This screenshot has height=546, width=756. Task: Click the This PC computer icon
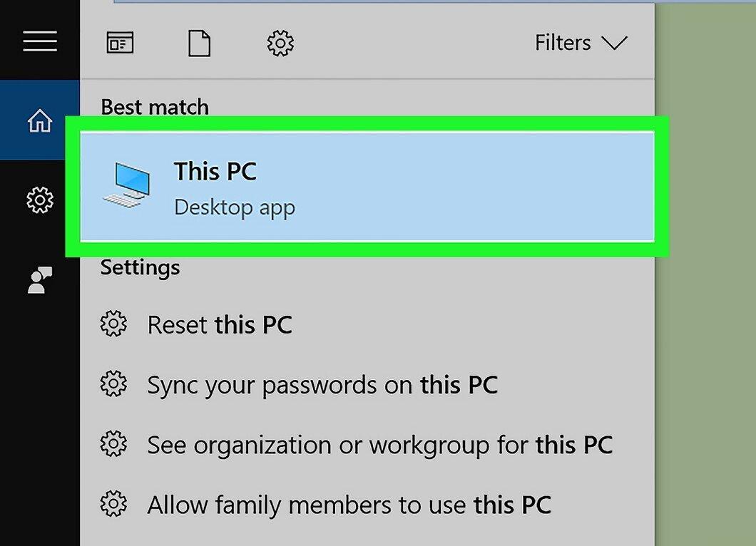127,186
